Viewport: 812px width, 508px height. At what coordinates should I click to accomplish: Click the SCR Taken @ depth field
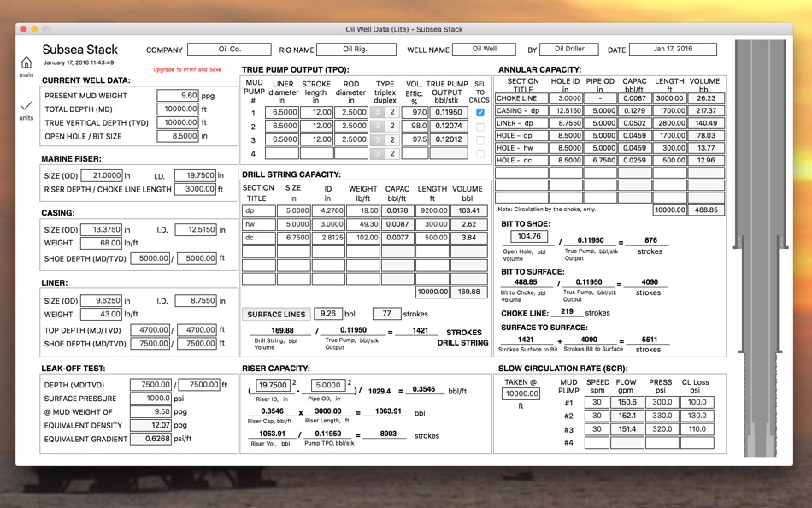pos(521,394)
